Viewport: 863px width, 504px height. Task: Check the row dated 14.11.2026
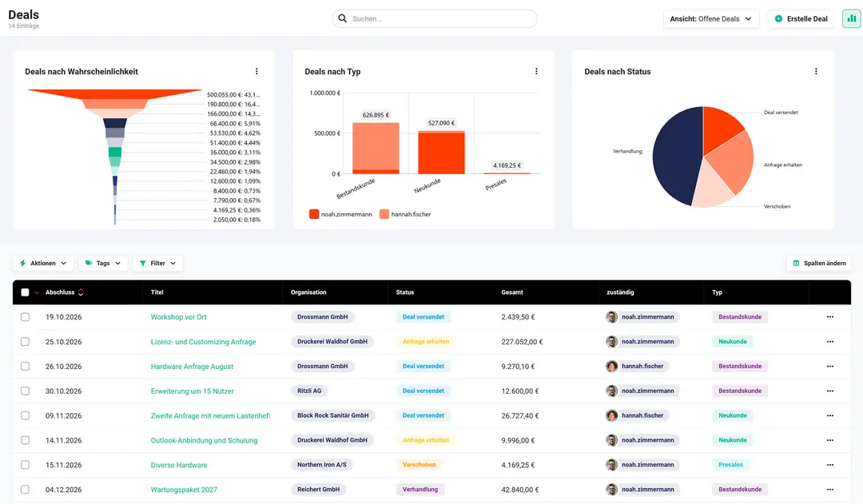tap(25, 440)
